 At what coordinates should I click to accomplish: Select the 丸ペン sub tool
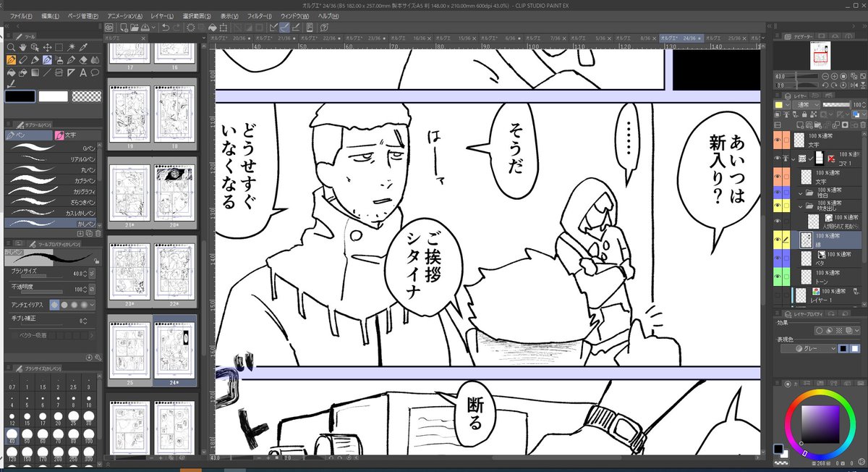point(51,169)
